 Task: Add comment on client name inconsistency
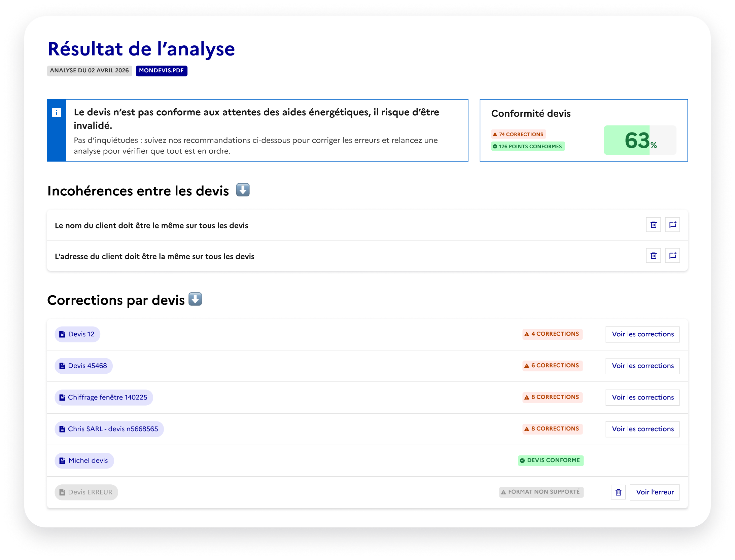[672, 225]
